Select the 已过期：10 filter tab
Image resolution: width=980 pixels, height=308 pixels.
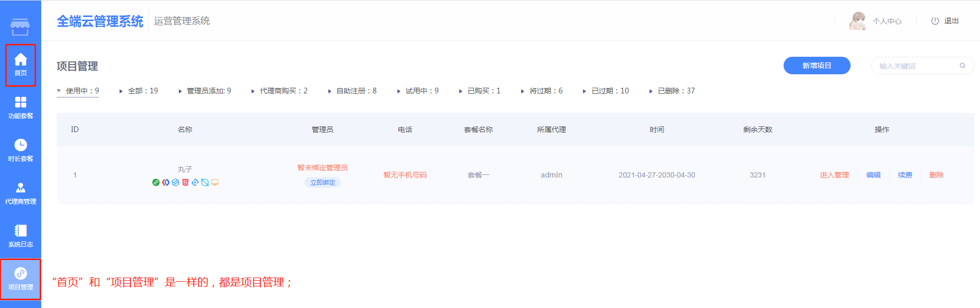coord(606,91)
